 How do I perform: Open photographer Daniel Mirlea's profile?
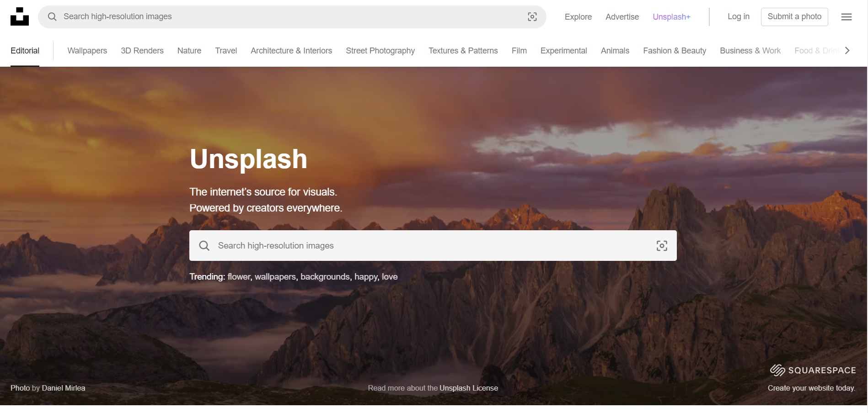(64, 388)
